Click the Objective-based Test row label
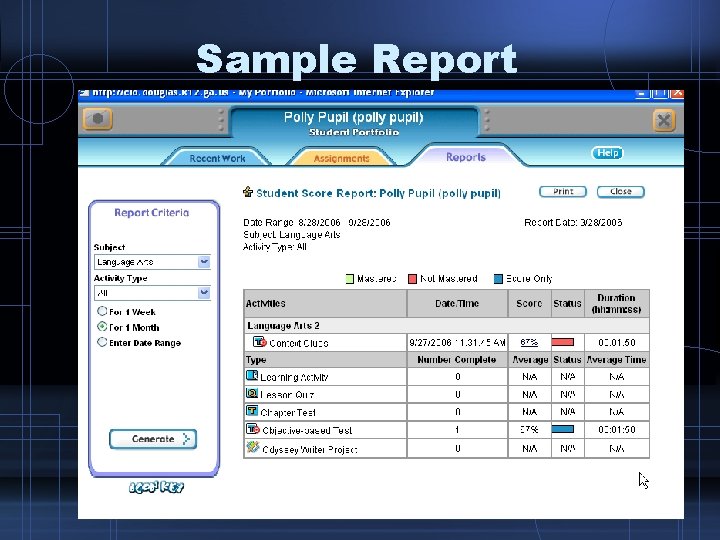720x540 pixels. (x=307, y=430)
